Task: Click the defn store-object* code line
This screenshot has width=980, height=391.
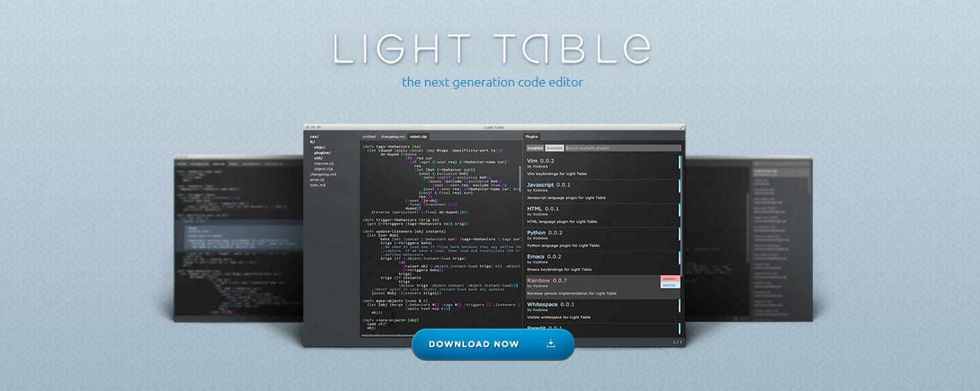Action: click(391, 319)
